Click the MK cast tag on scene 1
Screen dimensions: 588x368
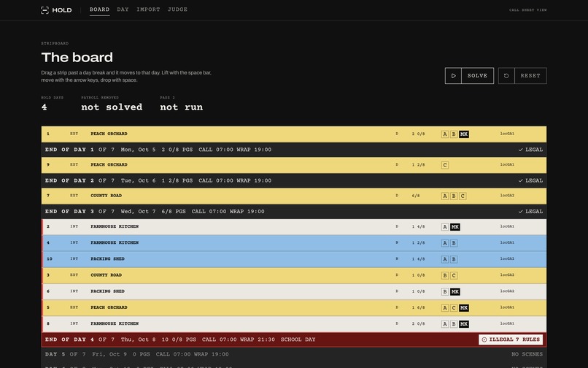click(464, 134)
